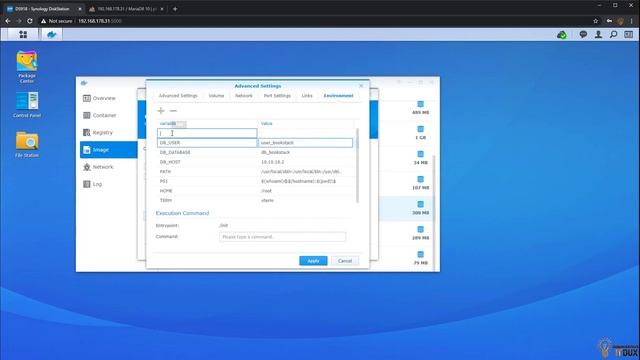Open the DSM Main Menu grid icon
640x360 pixels.
[23, 35]
